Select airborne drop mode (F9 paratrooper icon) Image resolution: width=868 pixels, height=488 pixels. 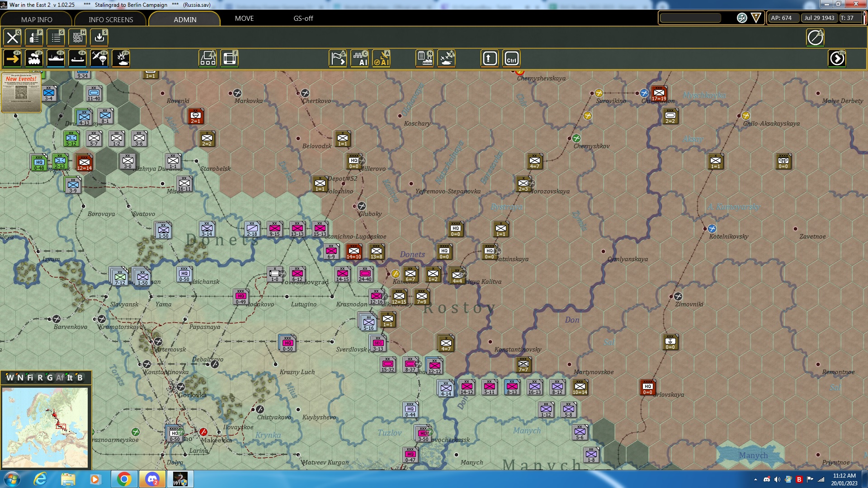coord(99,58)
